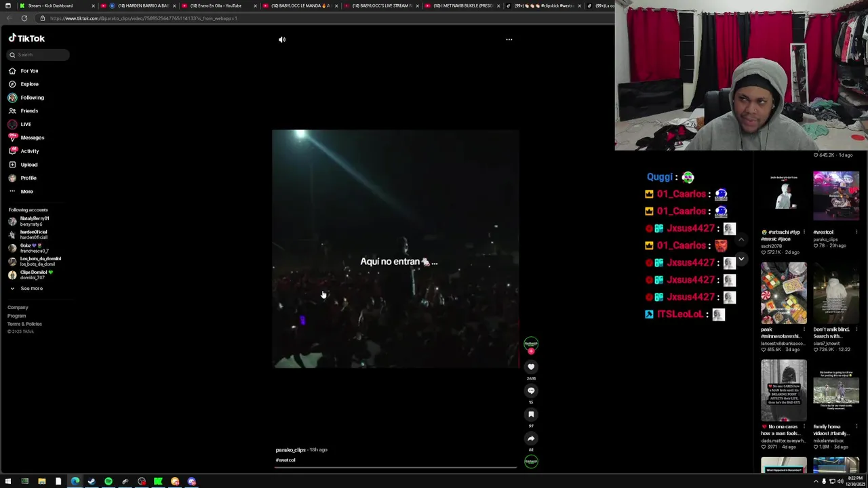Click the Company footer link

point(18,308)
